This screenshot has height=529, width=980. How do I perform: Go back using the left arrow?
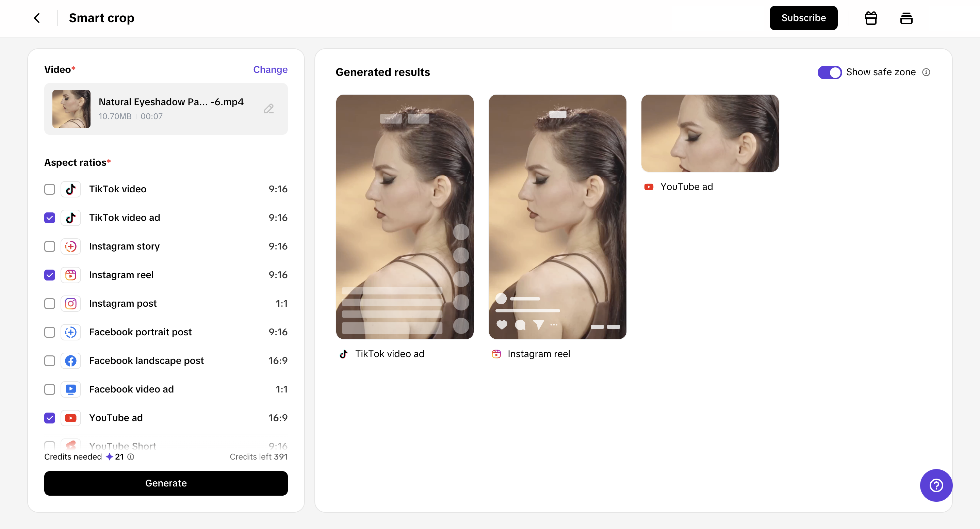pyautogui.click(x=37, y=18)
